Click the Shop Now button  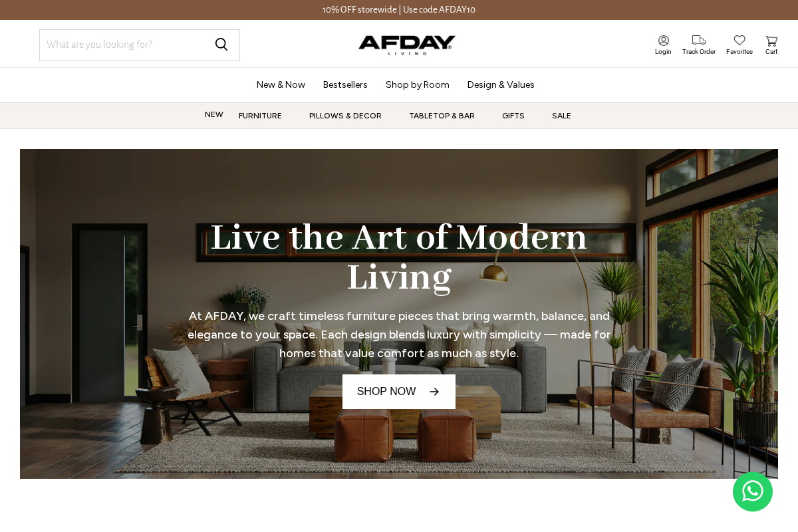point(399,392)
